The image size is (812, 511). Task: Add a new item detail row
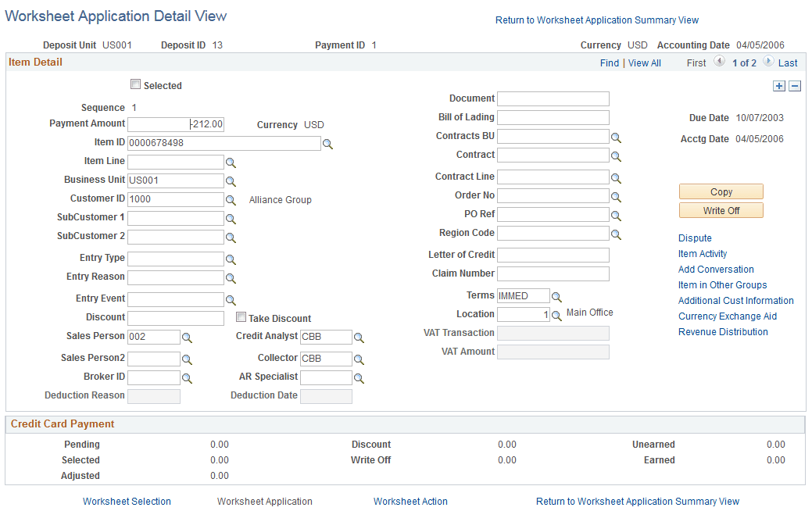click(x=778, y=86)
